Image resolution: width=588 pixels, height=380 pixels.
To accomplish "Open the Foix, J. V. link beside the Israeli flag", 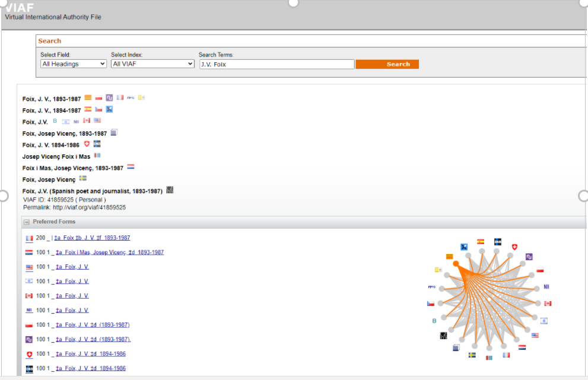I will tap(72, 282).
